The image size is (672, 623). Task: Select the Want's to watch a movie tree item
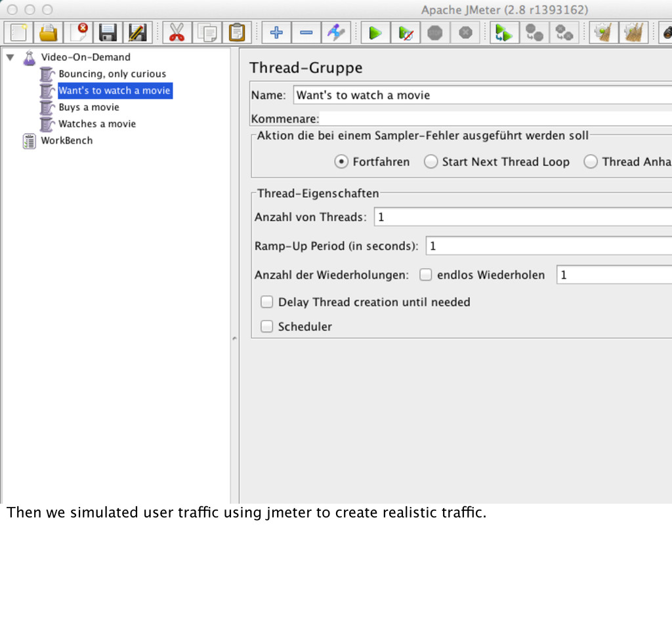tap(115, 90)
